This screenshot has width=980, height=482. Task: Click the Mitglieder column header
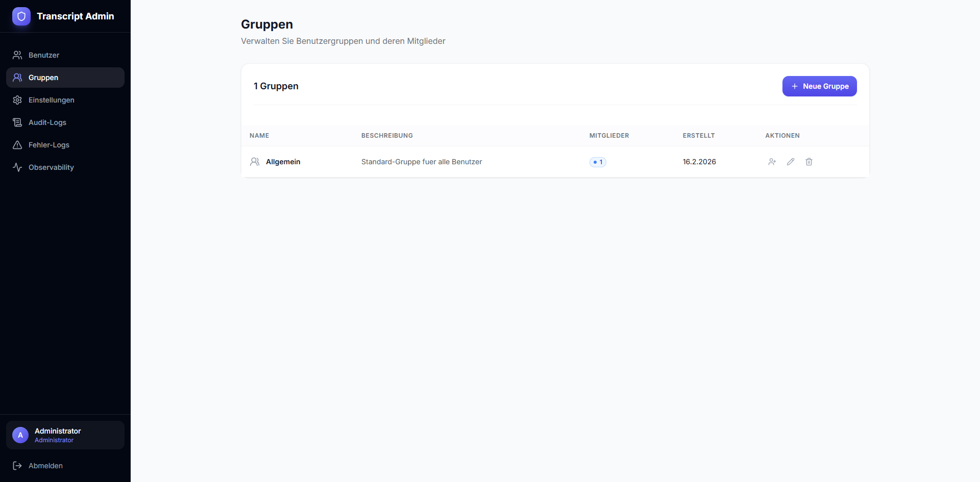tap(609, 136)
